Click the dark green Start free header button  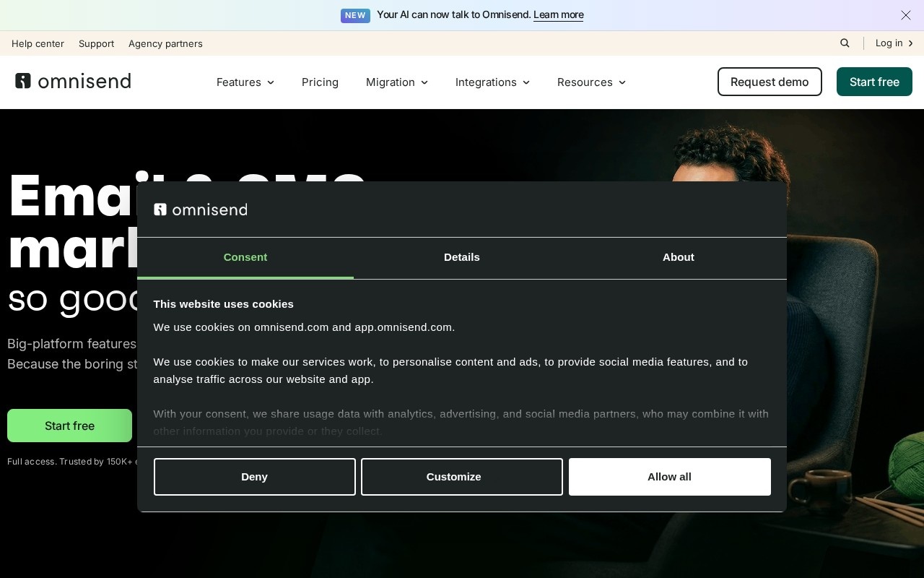(874, 82)
